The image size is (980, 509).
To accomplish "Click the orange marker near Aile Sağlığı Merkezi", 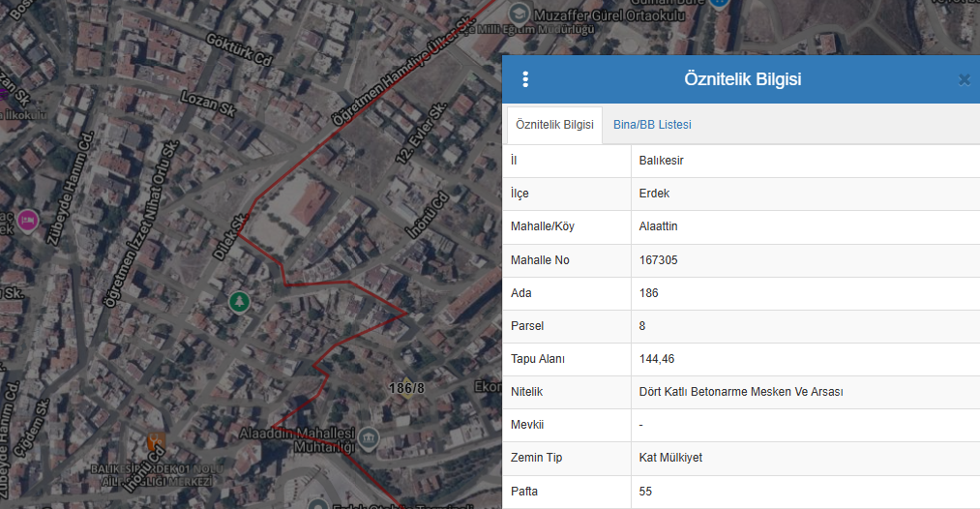I will click(x=155, y=443).
